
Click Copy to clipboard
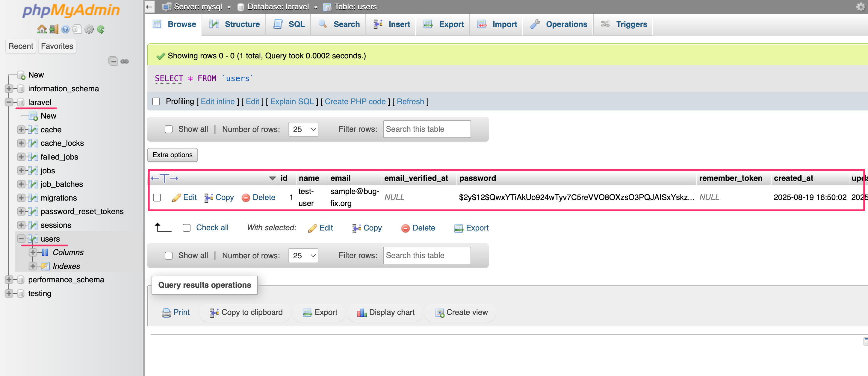246,312
